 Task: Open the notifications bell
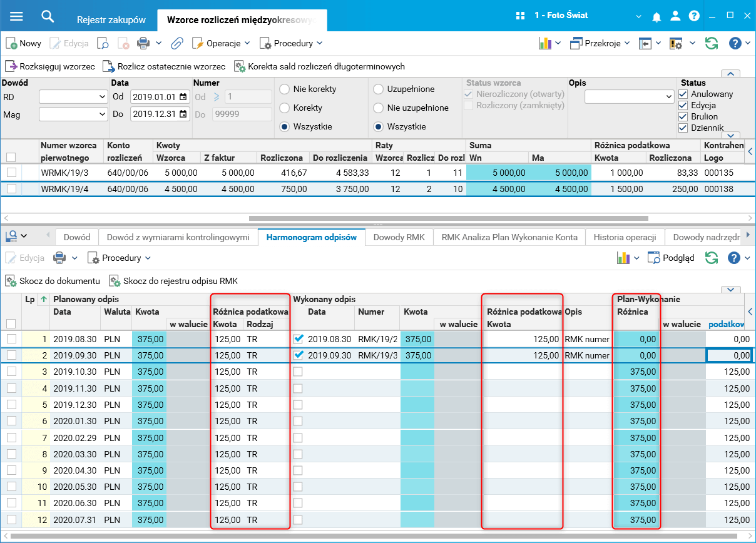coord(656,16)
